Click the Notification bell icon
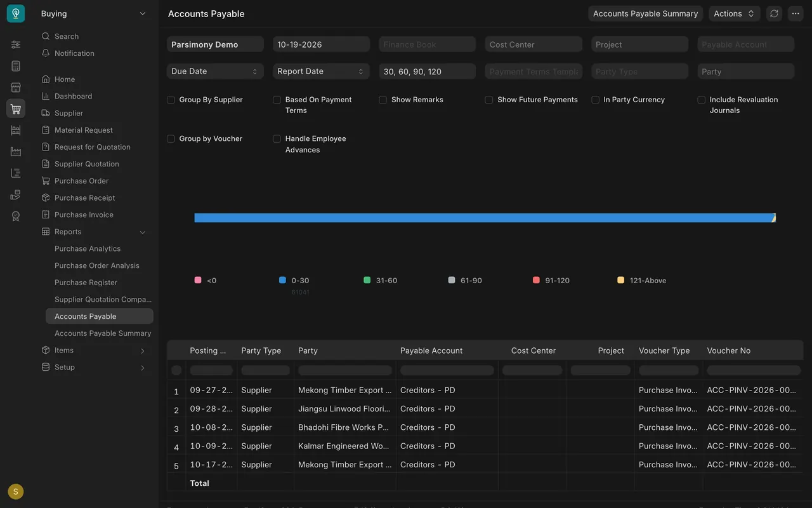This screenshot has width=812, height=508. tap(46, 53)
